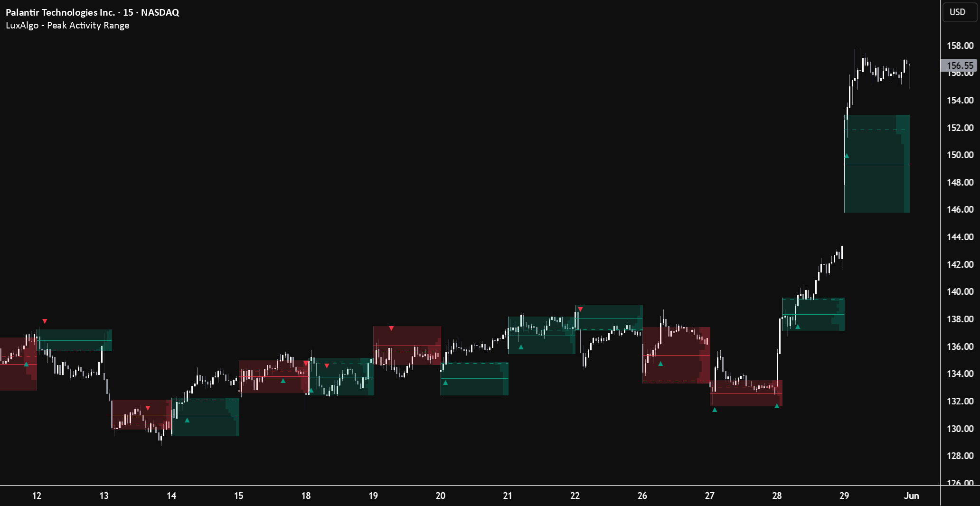The width and height of the screenshot is (980, 506).
Task: Click date 13 on the time axis
Action: tap(104, 496)
